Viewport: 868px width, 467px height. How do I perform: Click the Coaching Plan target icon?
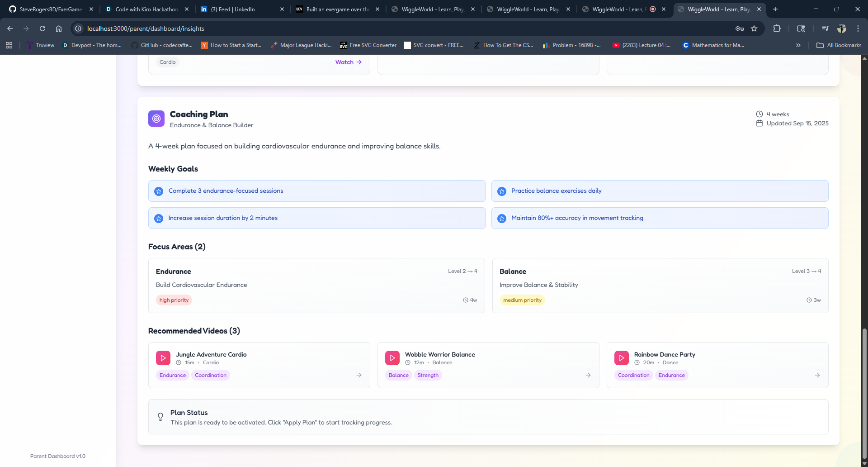click(x=156, y=119)
